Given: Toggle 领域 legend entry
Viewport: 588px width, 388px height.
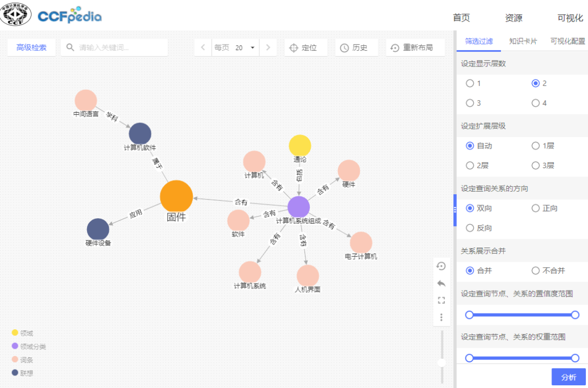Looking at the screenshot, I should [x=22, y=333].
